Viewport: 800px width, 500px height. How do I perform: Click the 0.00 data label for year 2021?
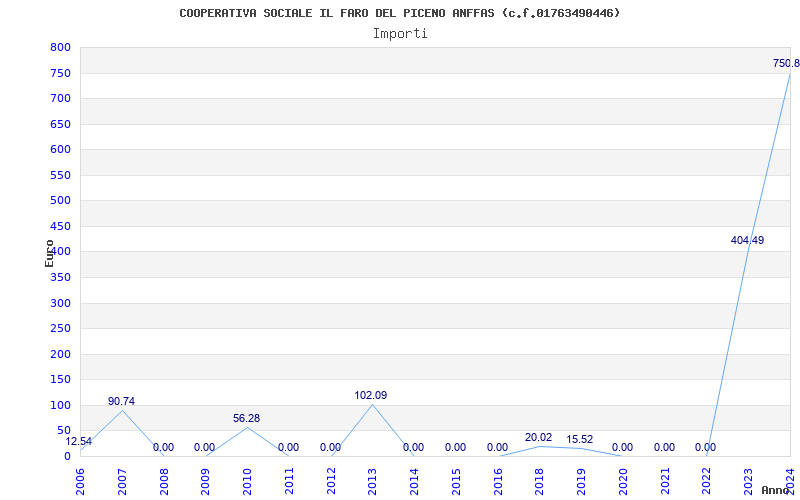pos(664,447)
